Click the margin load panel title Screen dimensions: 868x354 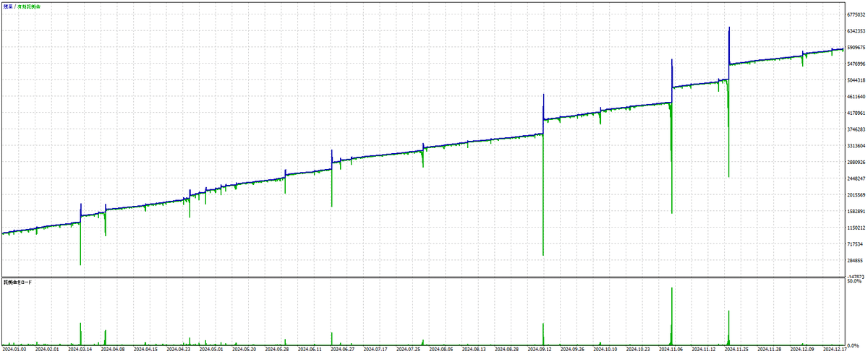(17, 282)
